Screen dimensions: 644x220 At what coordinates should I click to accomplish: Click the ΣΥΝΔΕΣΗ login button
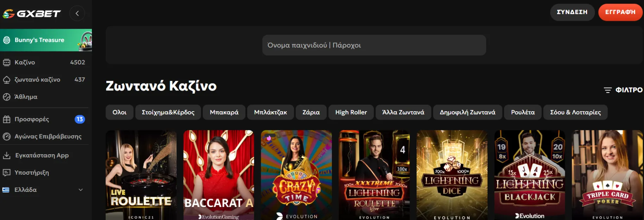point(572,12)
